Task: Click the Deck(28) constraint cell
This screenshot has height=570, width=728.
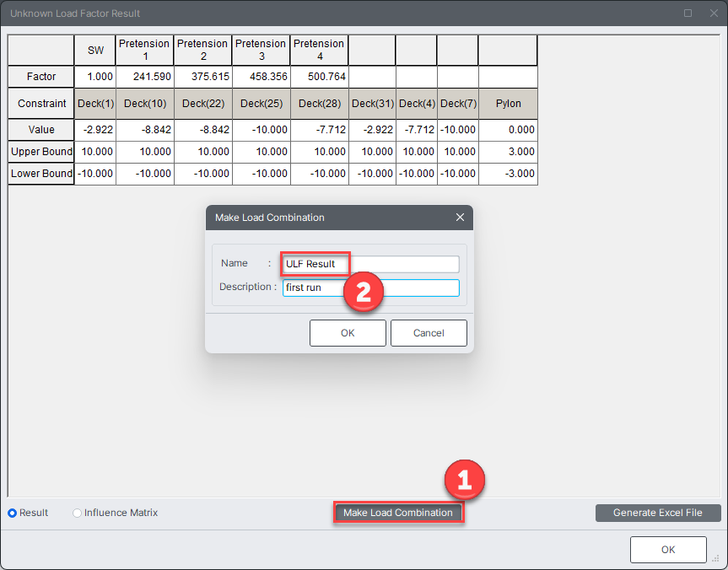Action: [x=320, y=104]
